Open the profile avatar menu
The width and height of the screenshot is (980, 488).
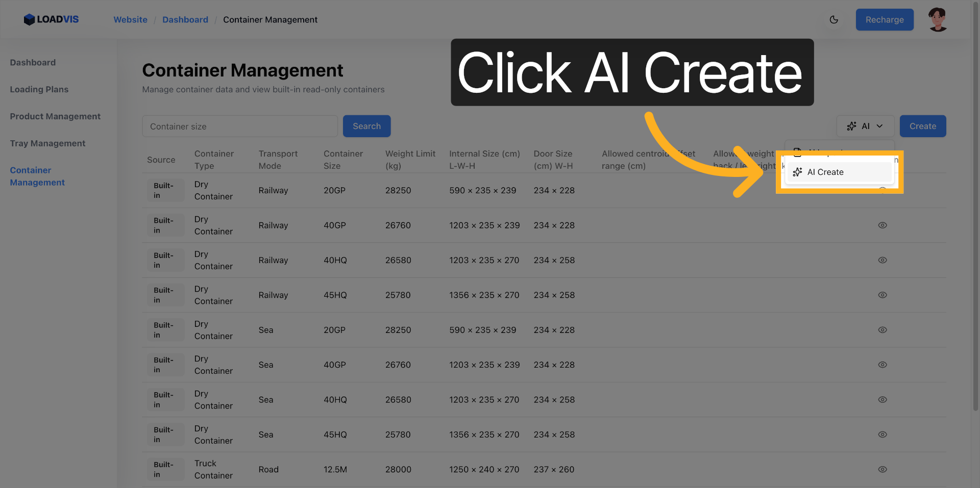pyautogui.click(x=937, y=19)
